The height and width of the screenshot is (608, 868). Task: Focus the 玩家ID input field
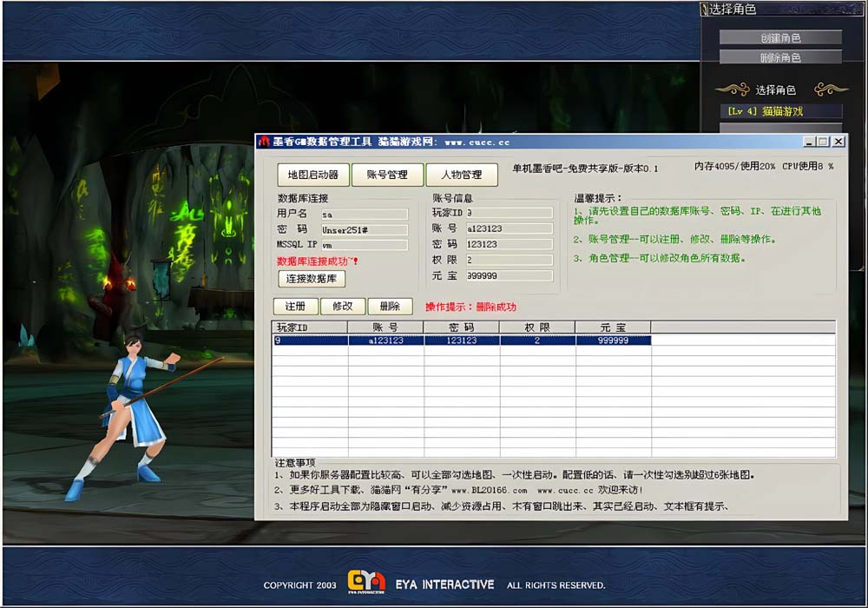[510, 213]
